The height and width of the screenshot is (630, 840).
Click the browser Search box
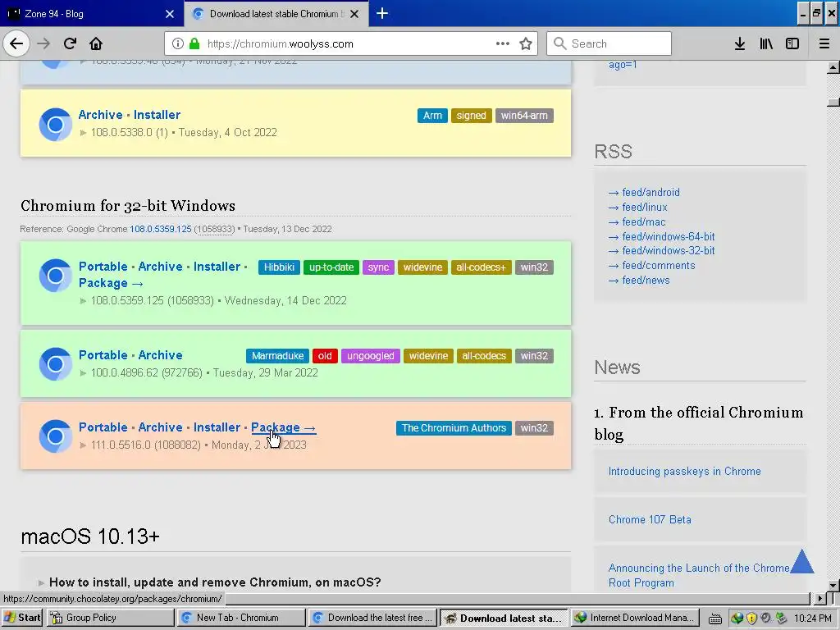609,43
